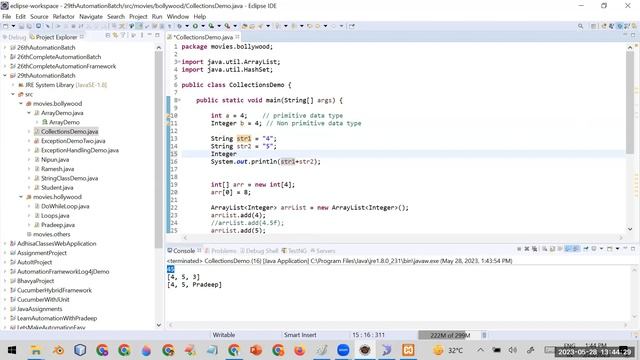Toggle show console when standard out changes
Screen dimensions: 640x360
567,249
